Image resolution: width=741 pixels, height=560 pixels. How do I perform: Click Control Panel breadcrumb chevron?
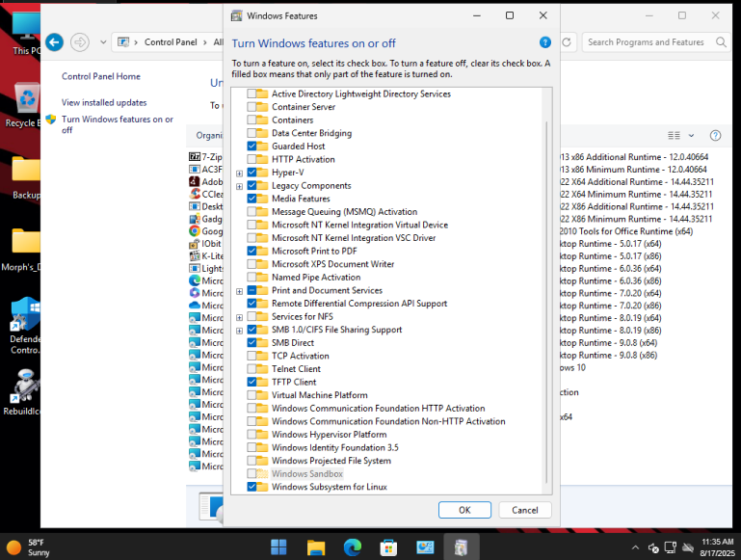click(204, 42)
